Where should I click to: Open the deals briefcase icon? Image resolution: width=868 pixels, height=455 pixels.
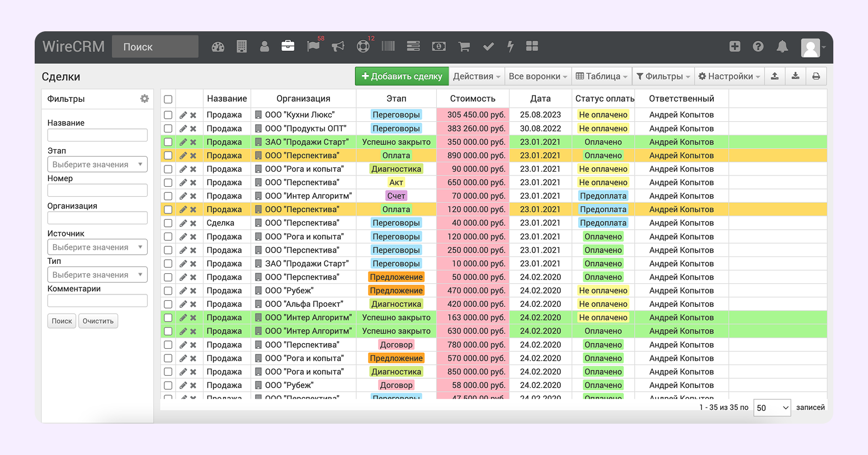pyautogui.click(x=288, y=46)
